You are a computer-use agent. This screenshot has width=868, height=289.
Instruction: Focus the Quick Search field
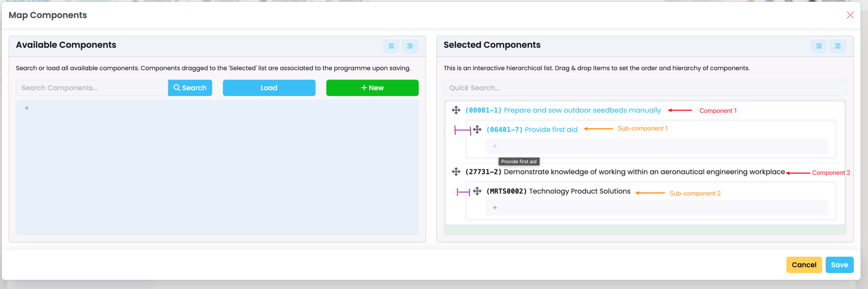(x=644, y=88)
